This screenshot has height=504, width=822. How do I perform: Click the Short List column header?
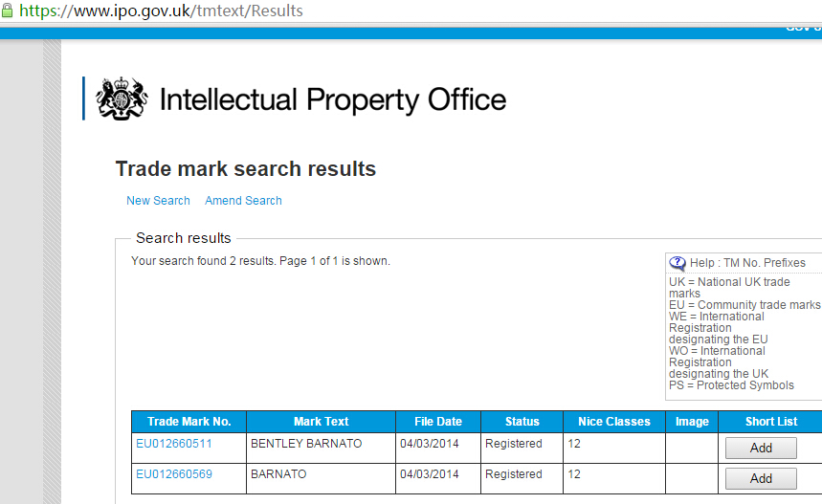(771, 422)
